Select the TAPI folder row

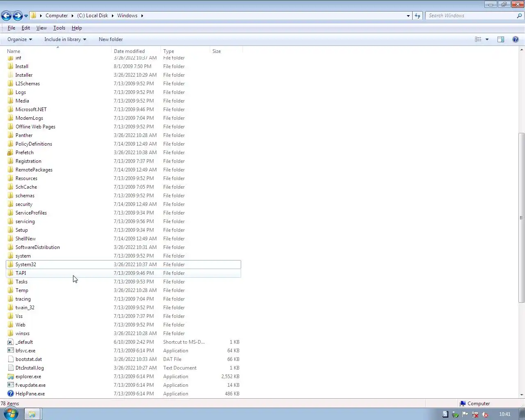click(123, 273)
